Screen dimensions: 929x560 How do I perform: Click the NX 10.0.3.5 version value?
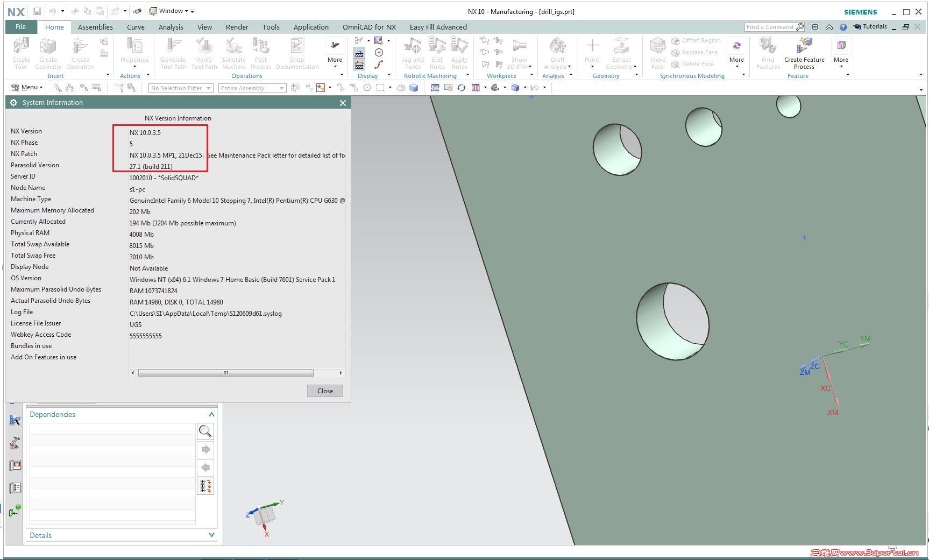(145, 132)
